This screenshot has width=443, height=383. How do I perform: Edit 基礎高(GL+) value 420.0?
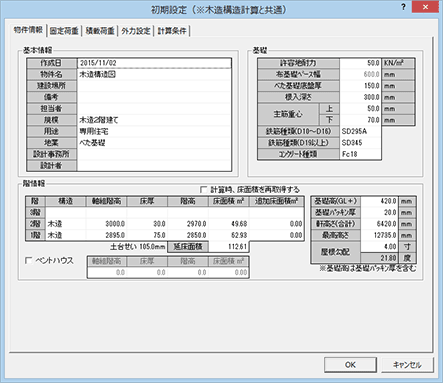click(380, 201)
